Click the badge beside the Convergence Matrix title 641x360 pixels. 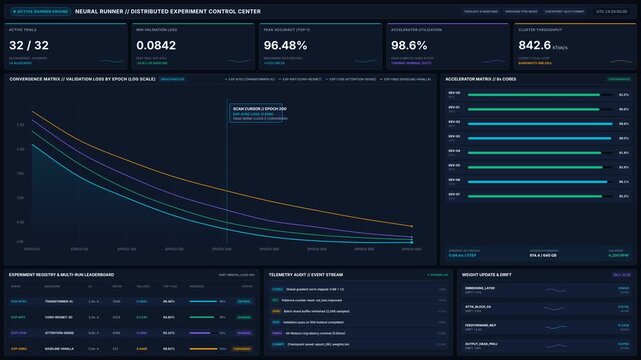(172, 79)
